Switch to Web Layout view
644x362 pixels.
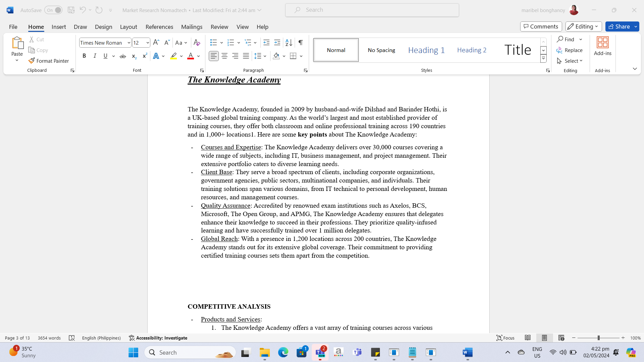[x=561, y=338]
